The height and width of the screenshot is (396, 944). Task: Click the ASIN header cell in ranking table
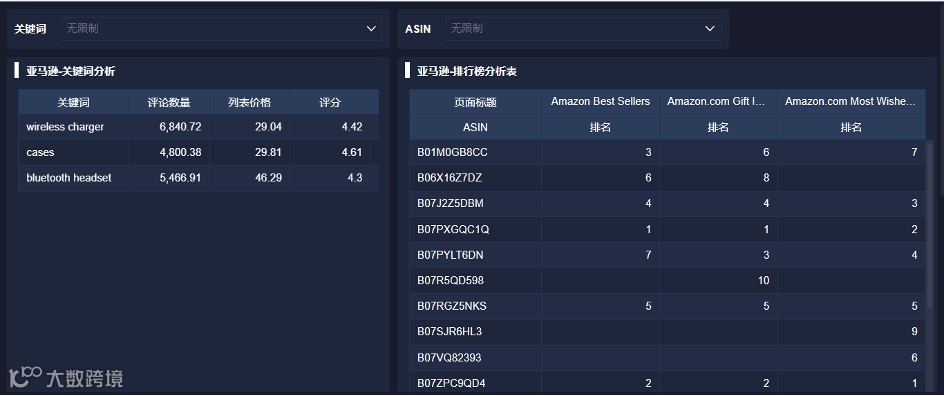pyautogui.click(x=476, y=128)
